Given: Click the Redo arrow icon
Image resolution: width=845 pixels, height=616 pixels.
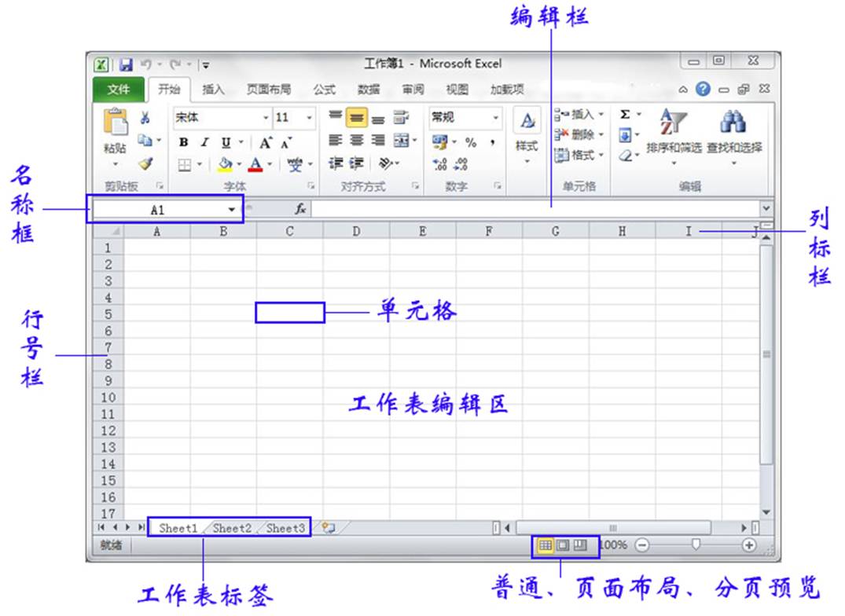Looking at the screenshot, I should [x=175, y=64].
